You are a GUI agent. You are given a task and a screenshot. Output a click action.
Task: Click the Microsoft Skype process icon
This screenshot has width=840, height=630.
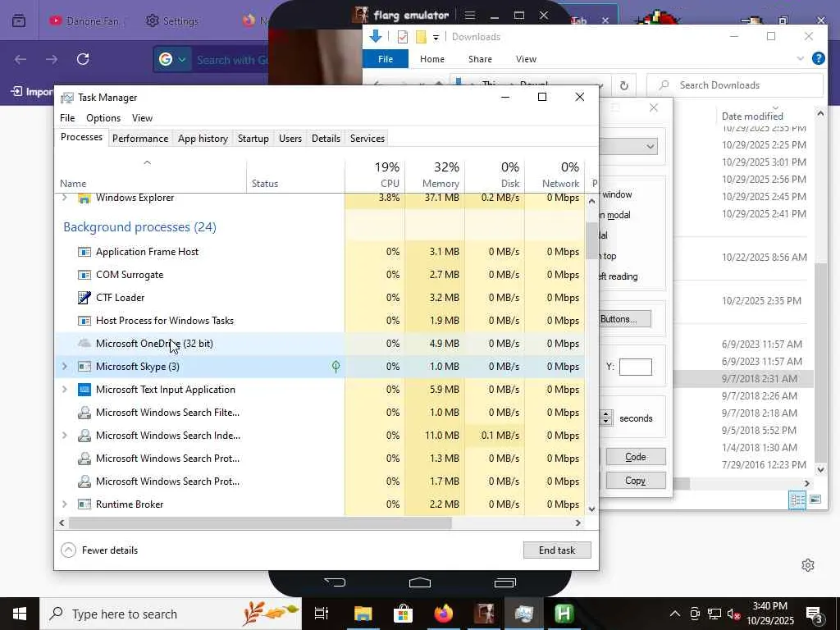[x=84, y=367]
